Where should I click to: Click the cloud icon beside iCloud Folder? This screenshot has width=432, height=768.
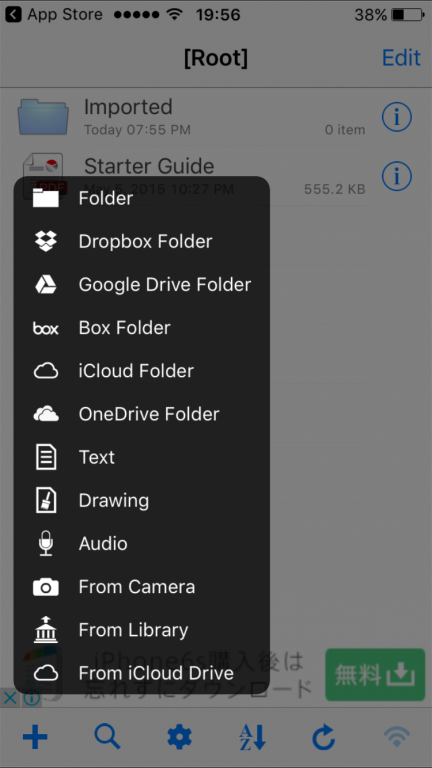click(x=46, y=371)
